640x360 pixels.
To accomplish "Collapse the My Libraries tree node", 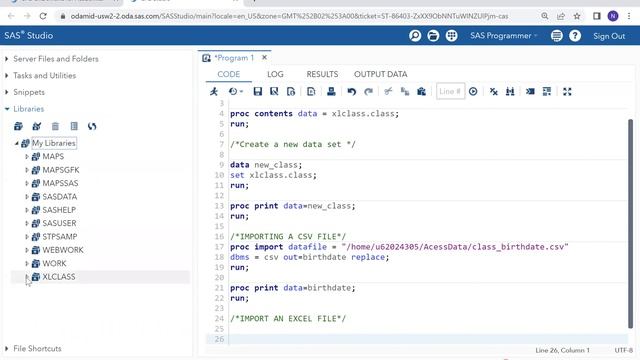I will [16, 143].
